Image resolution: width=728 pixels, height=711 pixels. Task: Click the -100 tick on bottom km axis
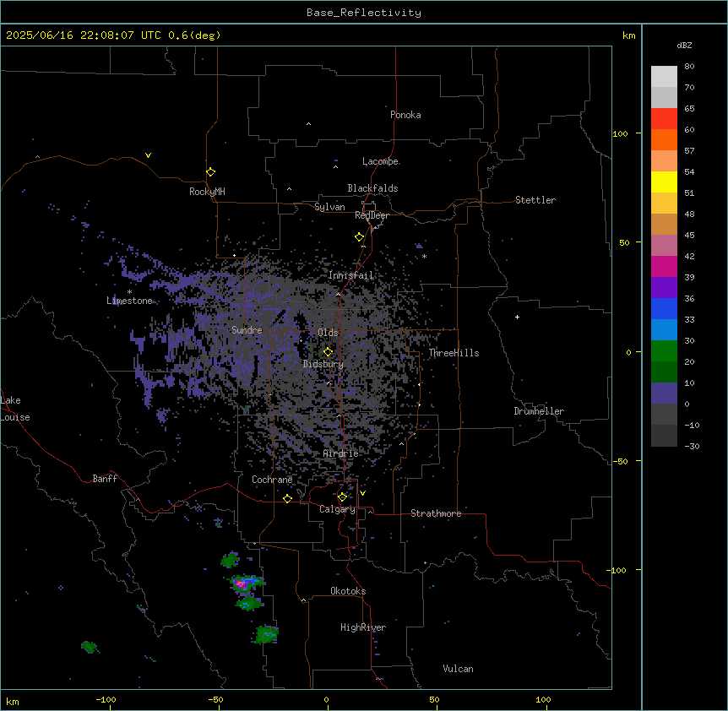pos(106,700)
